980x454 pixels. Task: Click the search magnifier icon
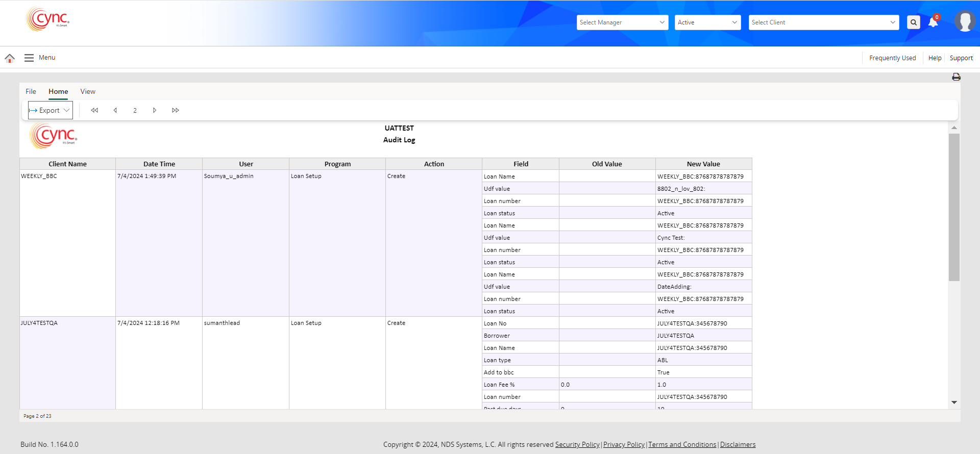[913, 22]
